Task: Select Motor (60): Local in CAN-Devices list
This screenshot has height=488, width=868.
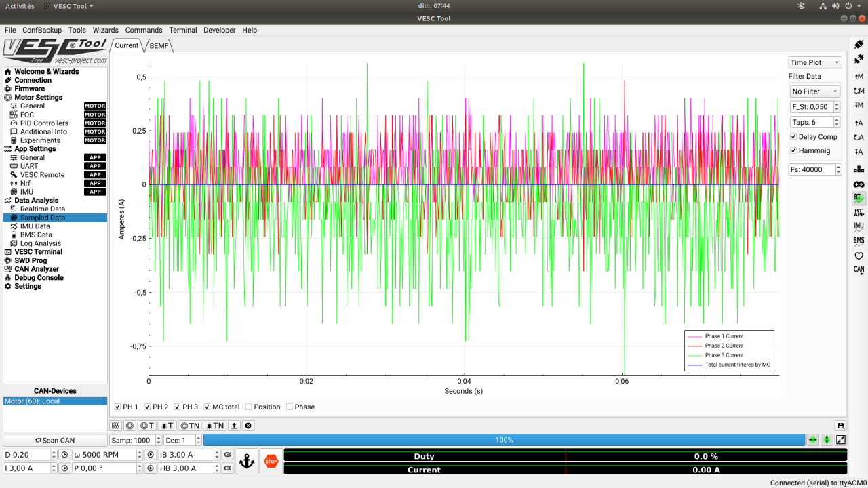Action: pyautogui.click(x=54, y=401)
